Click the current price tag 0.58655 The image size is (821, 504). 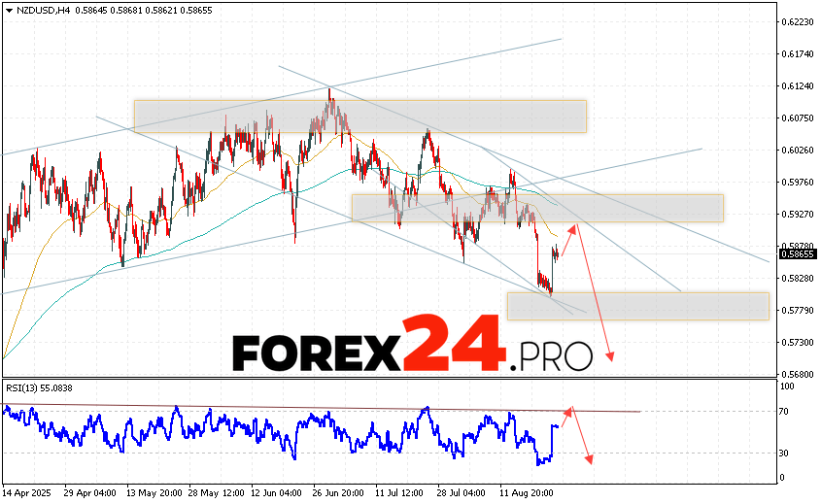point(798,254)
